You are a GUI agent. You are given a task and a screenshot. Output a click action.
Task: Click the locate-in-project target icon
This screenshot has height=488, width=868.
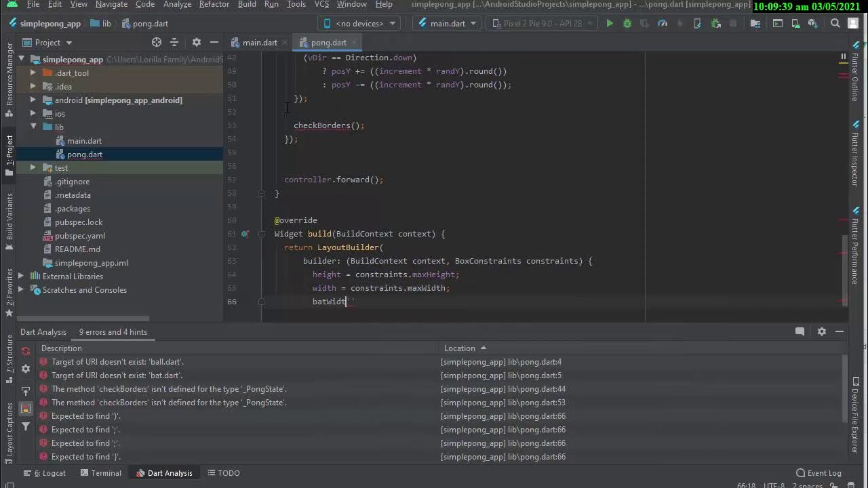pos(157,42)
